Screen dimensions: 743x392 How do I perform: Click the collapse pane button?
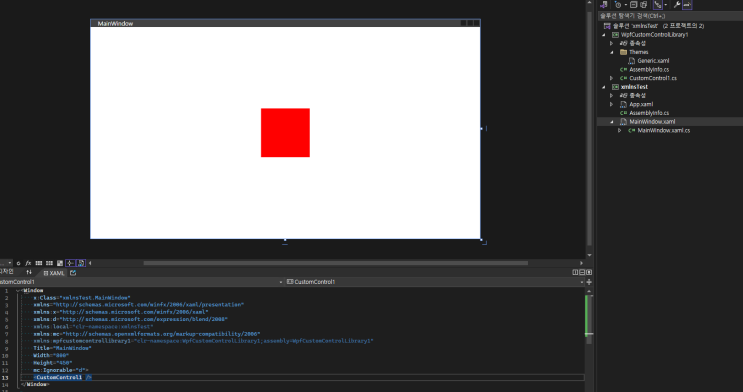pos(589,273)
